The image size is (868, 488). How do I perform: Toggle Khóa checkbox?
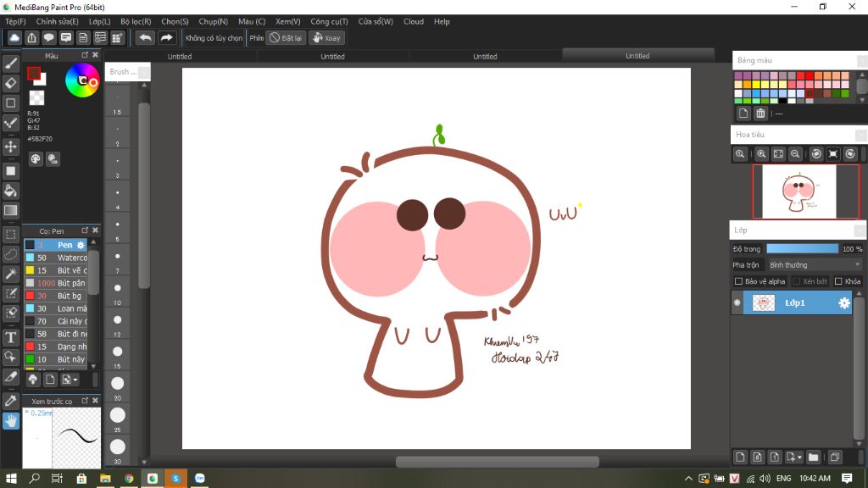[838, 281]
